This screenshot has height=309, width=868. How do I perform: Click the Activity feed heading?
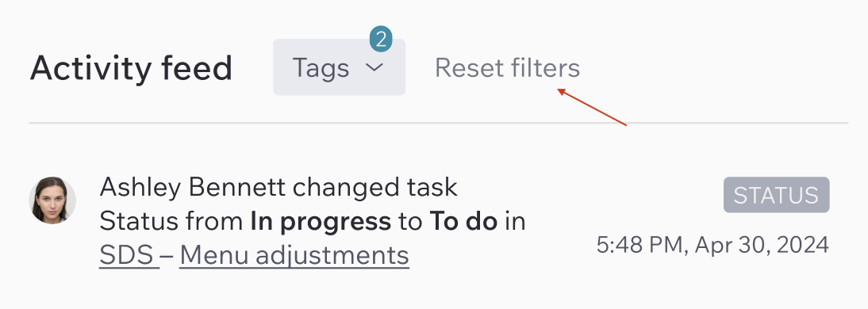(x=131, y=68)
